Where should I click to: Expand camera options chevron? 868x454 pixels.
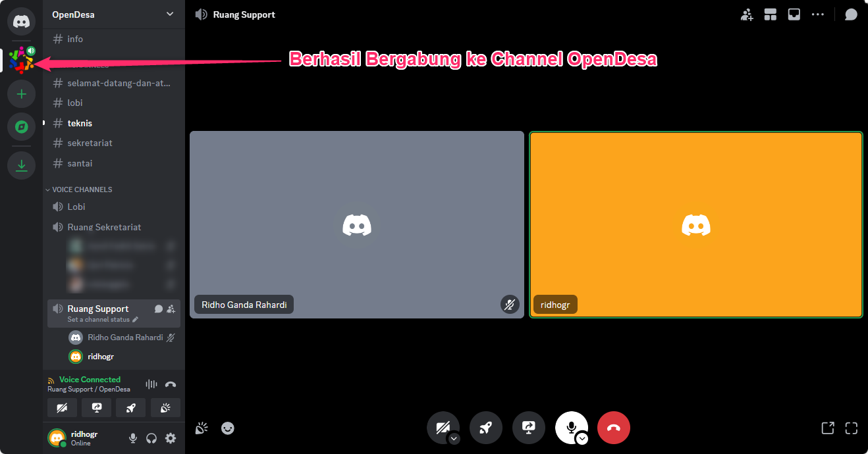click(x=454, y=438)
